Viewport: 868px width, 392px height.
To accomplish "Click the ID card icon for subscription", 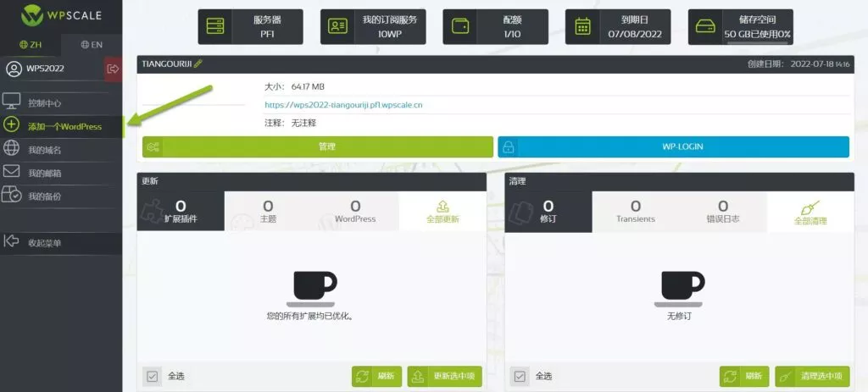I will 337,26.
